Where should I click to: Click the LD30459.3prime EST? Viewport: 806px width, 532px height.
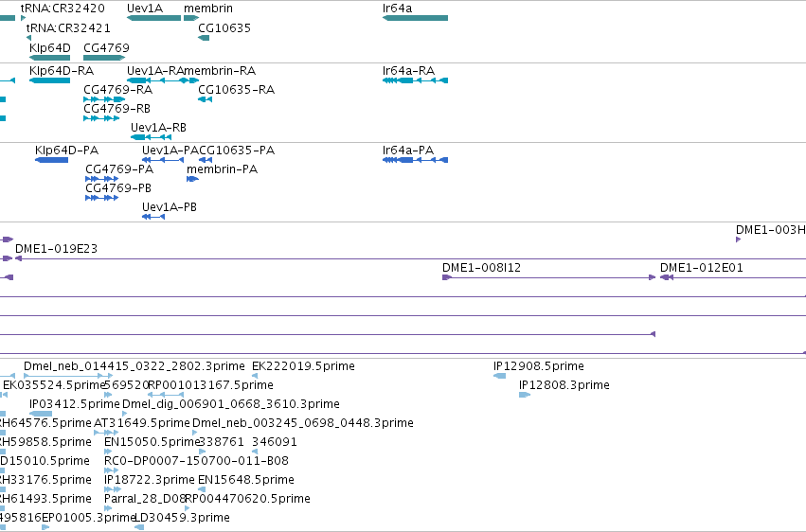pos(139,527)
